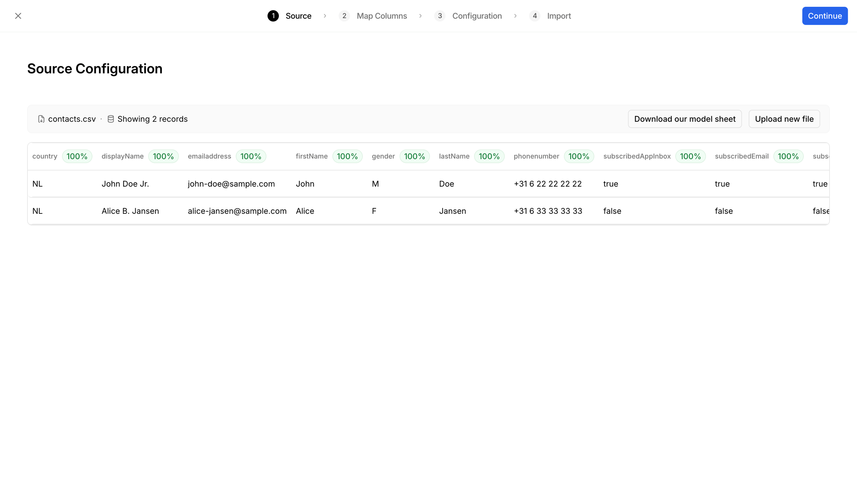Click alice-jansen@sample.com cell

[x=237, y=211]
